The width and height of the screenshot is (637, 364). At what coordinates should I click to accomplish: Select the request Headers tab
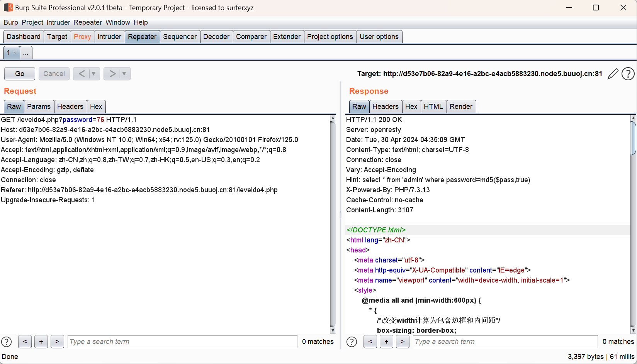(70, 107)
